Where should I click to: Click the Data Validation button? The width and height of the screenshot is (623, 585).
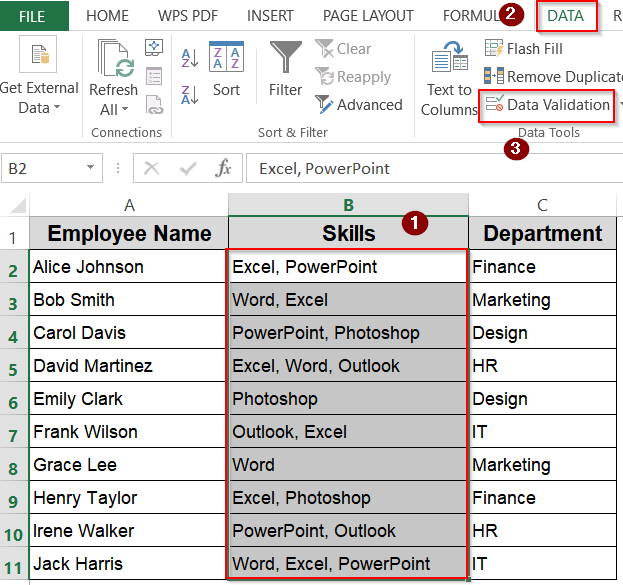547,104
